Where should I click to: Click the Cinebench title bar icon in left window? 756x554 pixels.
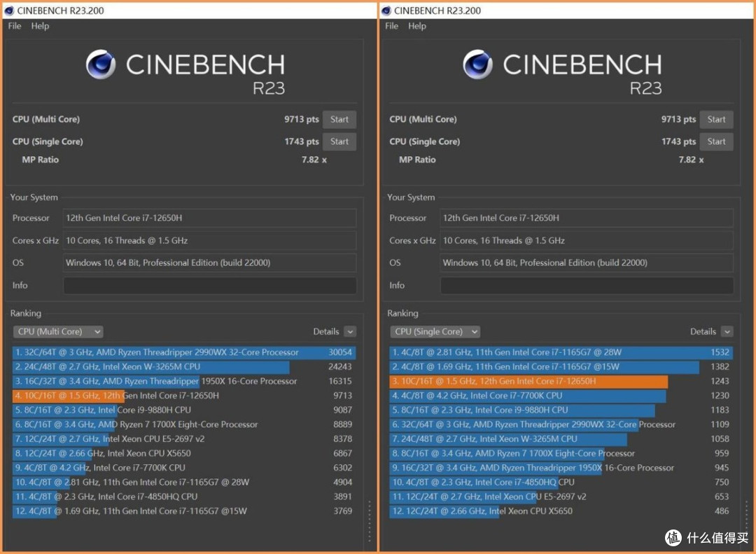coord(8,11)
